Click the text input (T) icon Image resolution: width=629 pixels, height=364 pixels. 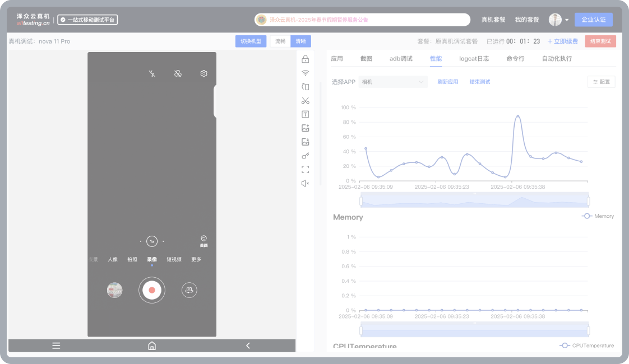point(306,114)
